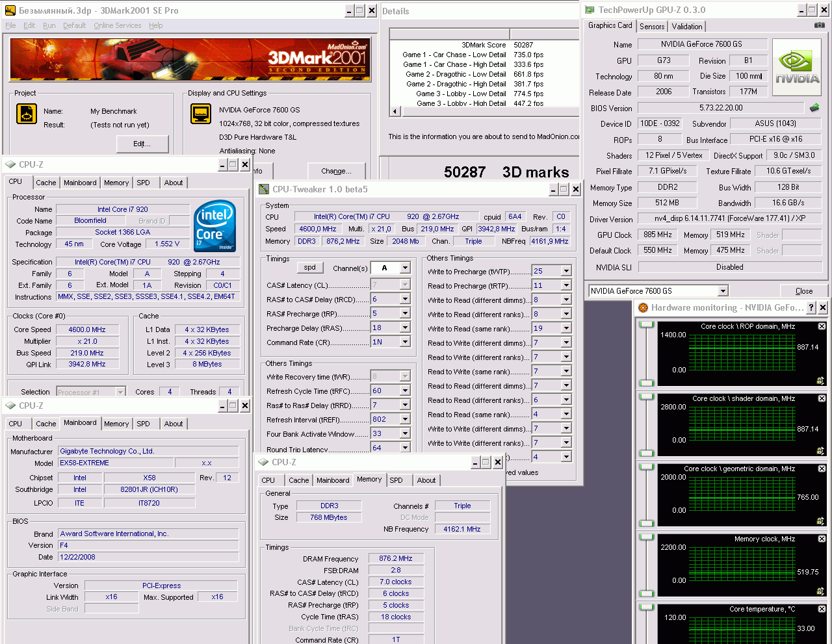This screenshot has height=644, width=832.
Task: Click the 3DMark2001 title bar icon
Action: [10, 10]
